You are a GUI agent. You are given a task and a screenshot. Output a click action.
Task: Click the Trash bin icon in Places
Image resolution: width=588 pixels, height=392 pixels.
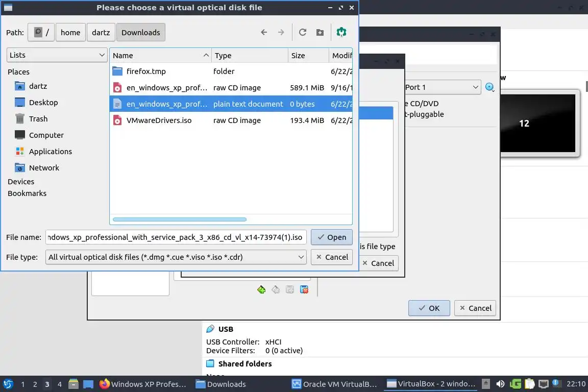[x=20, y=119]
